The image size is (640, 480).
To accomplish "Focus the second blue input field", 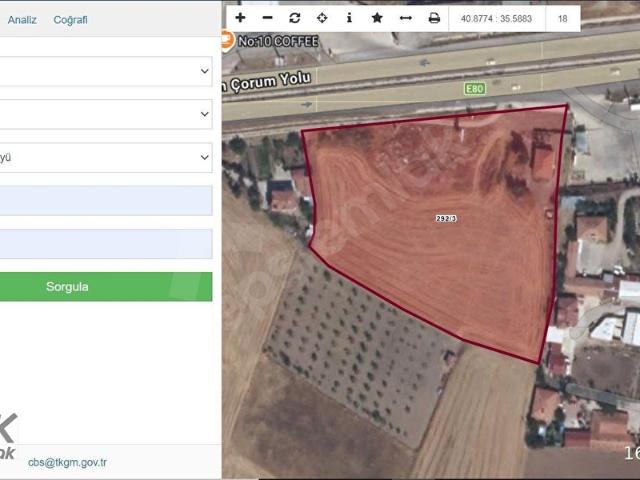I will 106,244.
